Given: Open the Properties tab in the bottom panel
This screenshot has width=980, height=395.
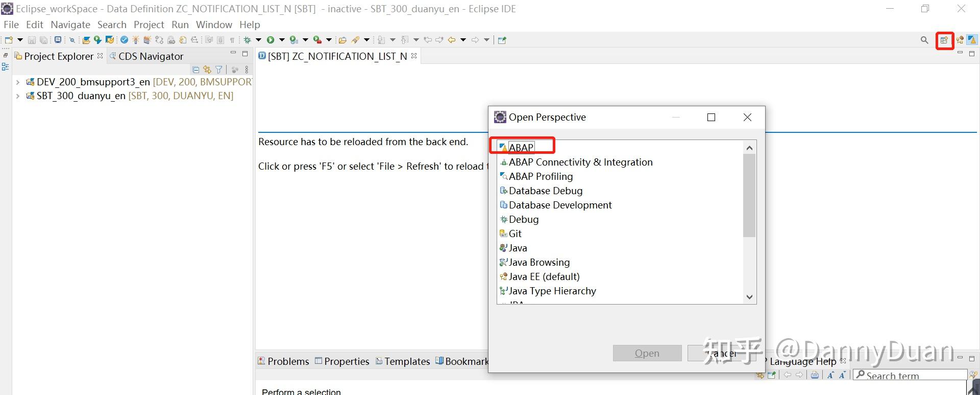Looking at the screenshot, I should pyautogui.click(x=342, y=361).
